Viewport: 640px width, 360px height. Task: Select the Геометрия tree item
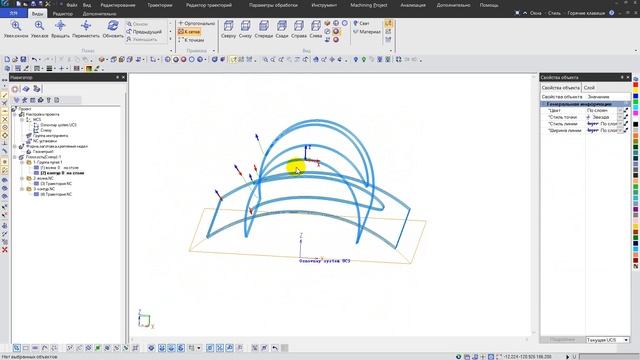point(43,152)
